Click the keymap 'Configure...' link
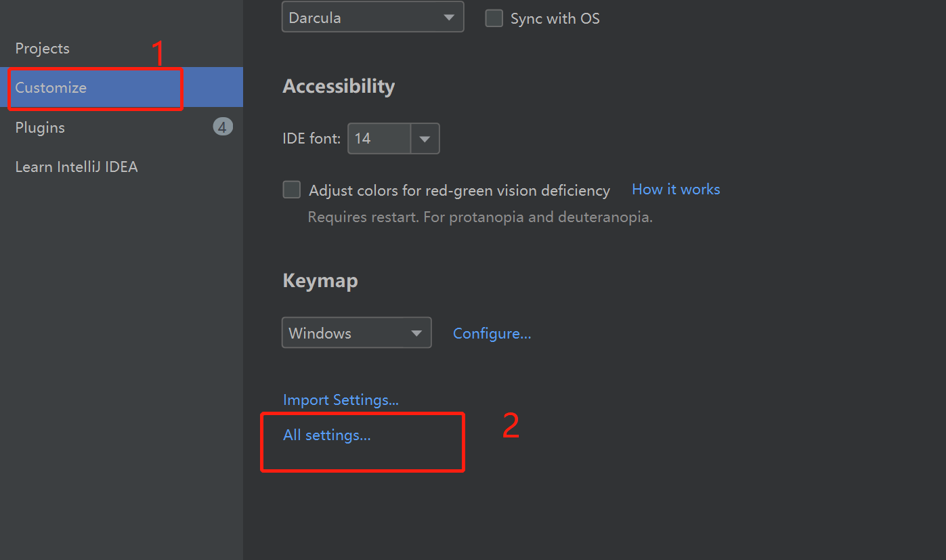This screenshot has width=946, height=560. pos(492,333)
